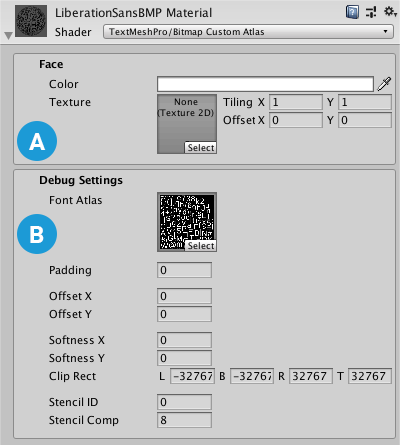Screen dimensions: 400x445
Task: Select a Face Texture with Select button
Action: coord(201,148)
